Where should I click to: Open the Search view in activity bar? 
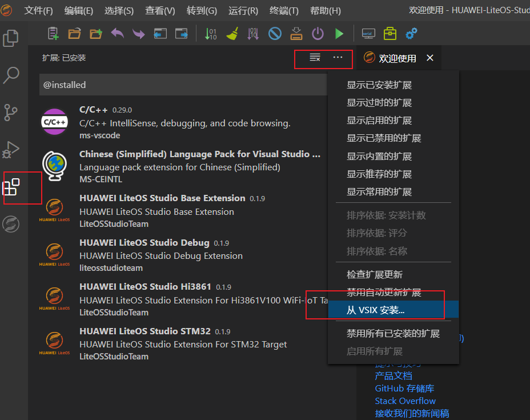(x=11, y=75)
